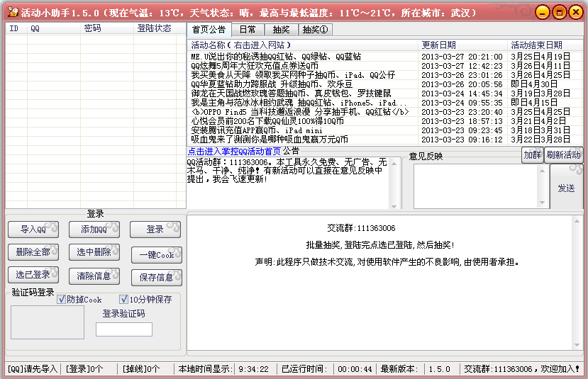Image resolution: width=588 pixels, height=379 pixels.
Task: Sort by 活动结束日期 column header
Action: click(545, 45)
